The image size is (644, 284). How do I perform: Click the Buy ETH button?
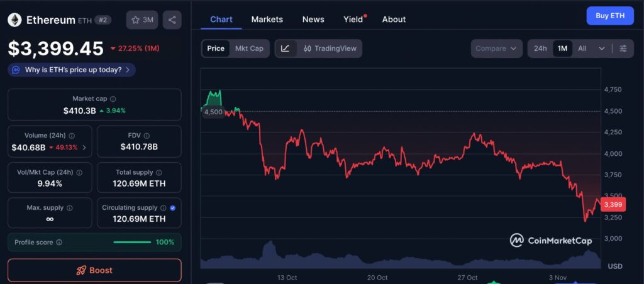pyautogui.click(x=610, y=16)
